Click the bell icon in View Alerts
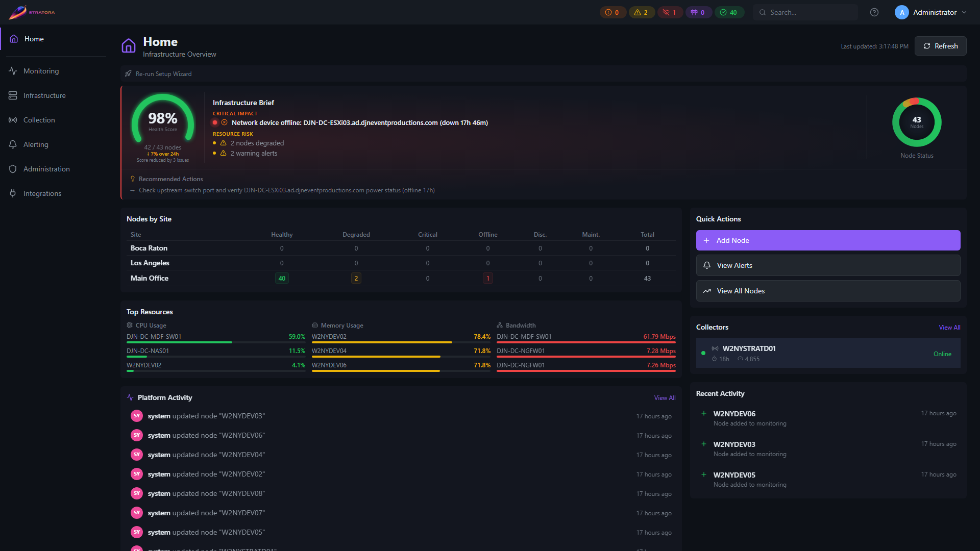This screenshot has height=551, width=980. (x=707, y=265)
